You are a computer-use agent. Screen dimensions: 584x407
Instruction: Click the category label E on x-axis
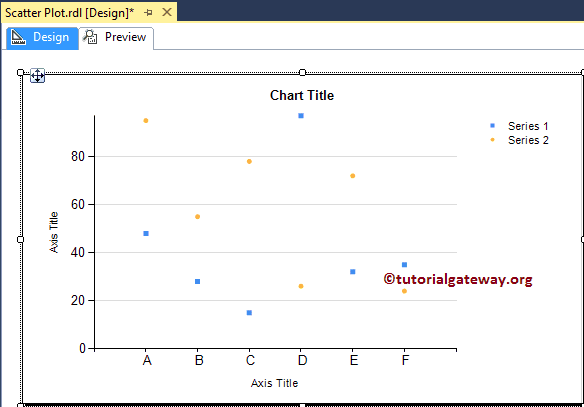(x=354, y=360)
